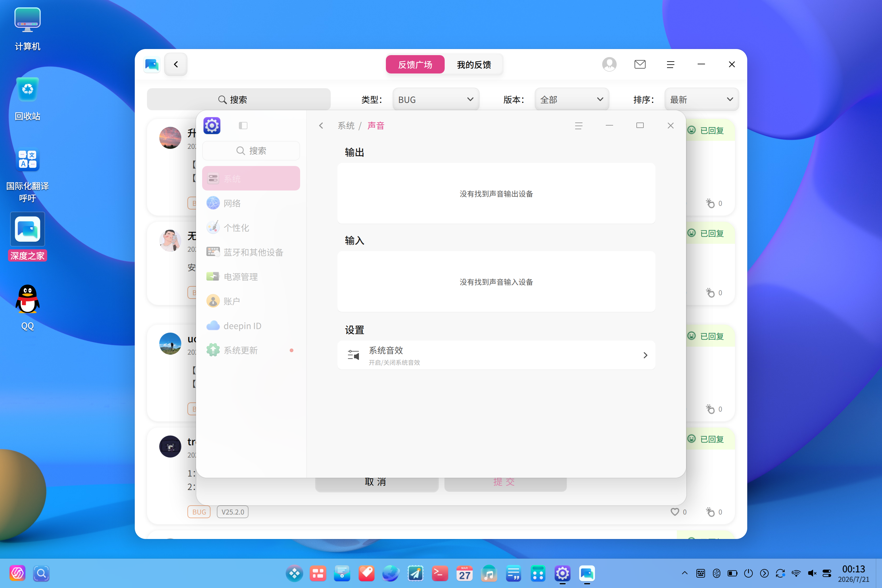The image size is (882, 588).
Task: Click the settings gear logo in control center
Action: coord(212,125)
